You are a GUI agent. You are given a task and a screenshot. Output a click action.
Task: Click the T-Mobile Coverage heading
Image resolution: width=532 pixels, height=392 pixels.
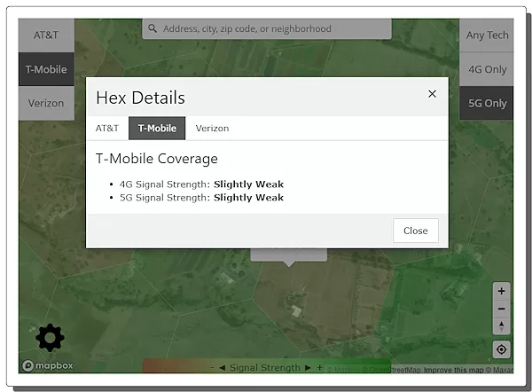point(157,159)
